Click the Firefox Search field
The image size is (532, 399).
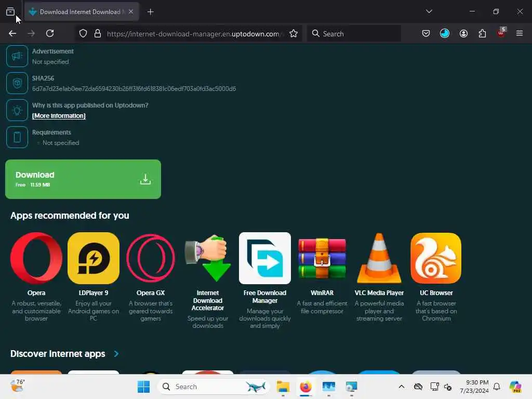tap(354, 34)
